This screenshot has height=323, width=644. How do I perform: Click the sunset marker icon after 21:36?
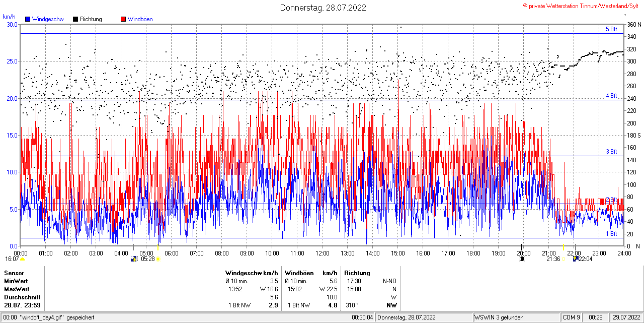(564, 259)
